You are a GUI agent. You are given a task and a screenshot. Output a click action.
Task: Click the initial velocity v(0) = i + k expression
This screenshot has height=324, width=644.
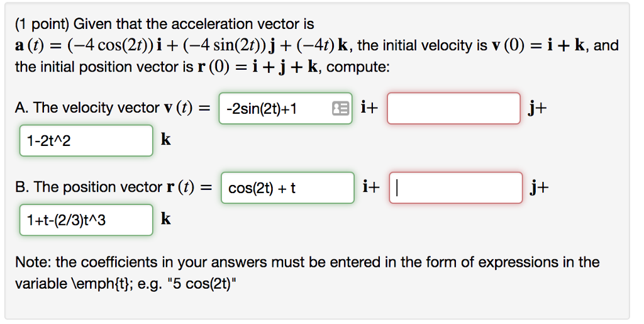point(538,45)
